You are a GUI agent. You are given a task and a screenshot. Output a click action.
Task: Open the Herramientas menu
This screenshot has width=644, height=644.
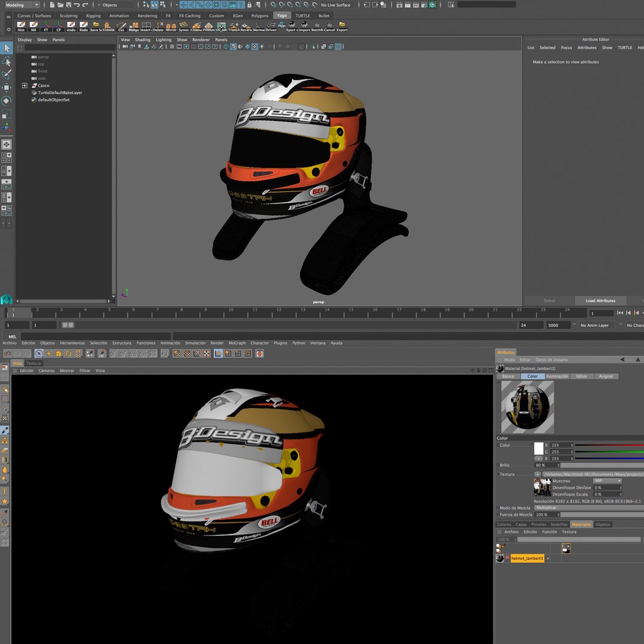(72, 343)
